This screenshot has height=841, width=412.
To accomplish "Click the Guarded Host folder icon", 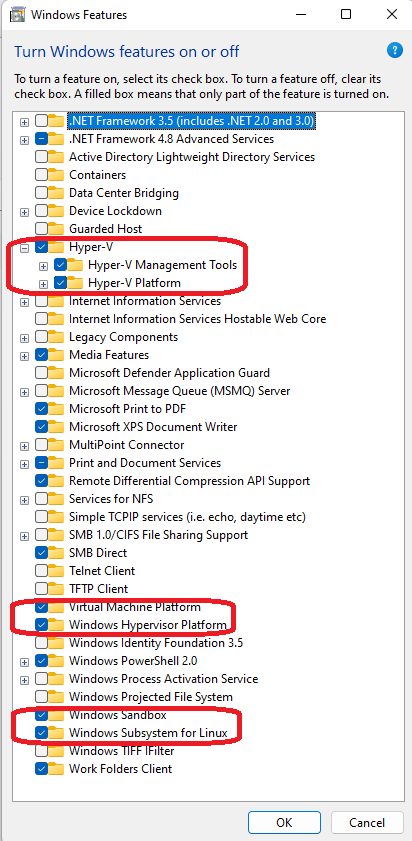I will [x=56, y=228].
